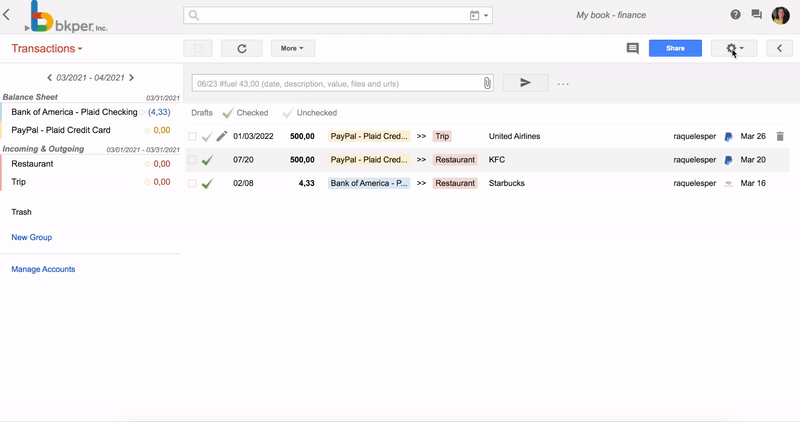Open the help question mark icon
Image resolution: width=800 pixels, height=422 pixels.
pos(735,15)
